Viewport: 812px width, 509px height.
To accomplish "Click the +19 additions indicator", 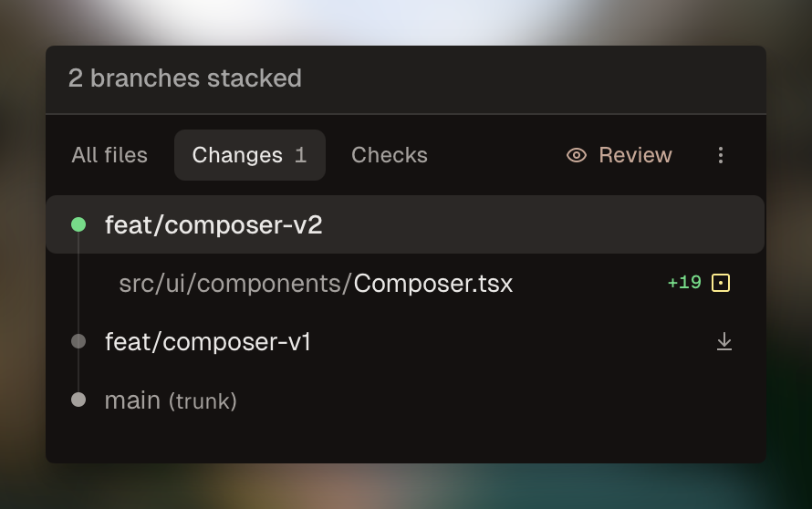I will point(684,283).
